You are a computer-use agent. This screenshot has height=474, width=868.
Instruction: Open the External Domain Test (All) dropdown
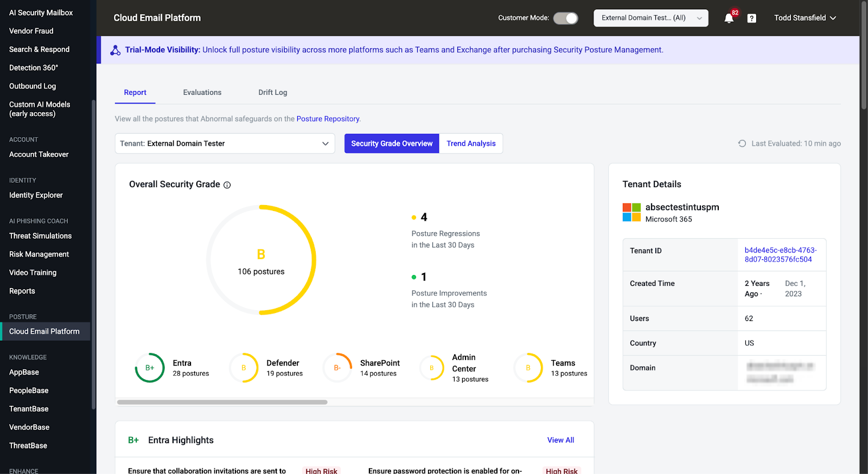(x=651, y=18)
